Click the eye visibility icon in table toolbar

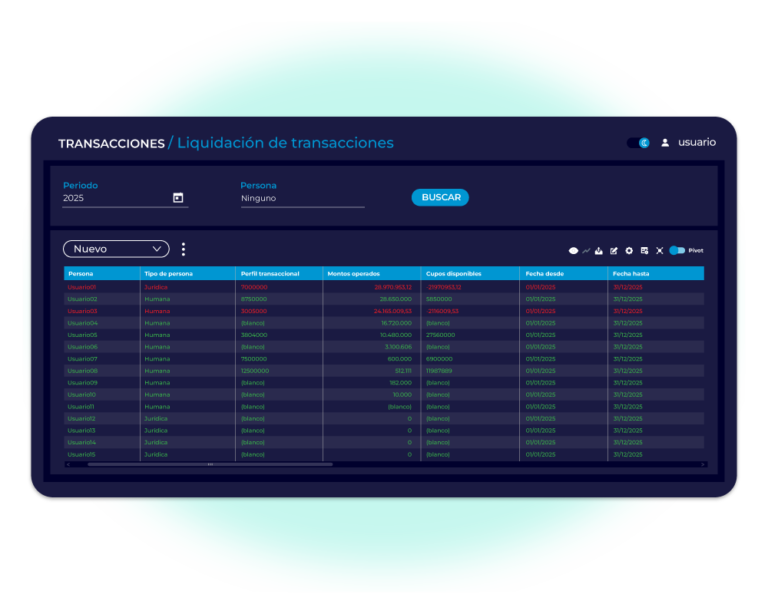coord(573,251)
